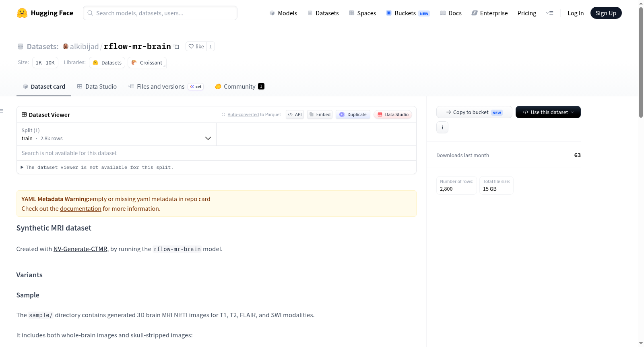The width and height of the screenshot is (644, 347).
Task: Open Enterprise in the top navigation
Action: pyautogui.click(x=489, y=13)
